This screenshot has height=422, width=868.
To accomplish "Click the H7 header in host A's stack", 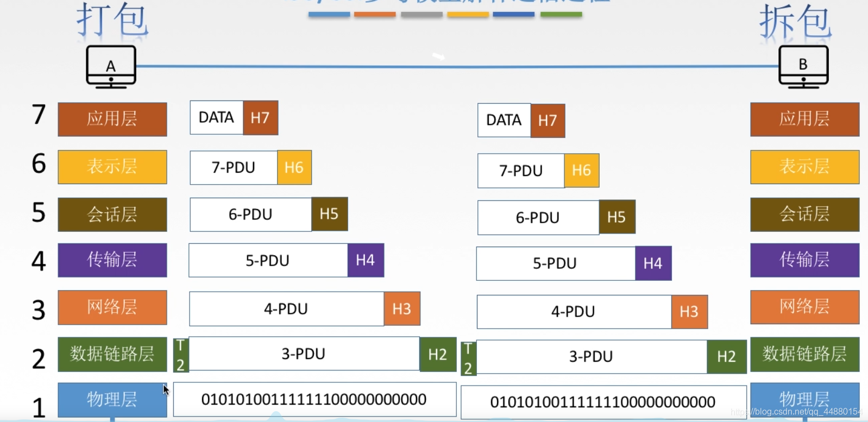I will pos(261,117).
